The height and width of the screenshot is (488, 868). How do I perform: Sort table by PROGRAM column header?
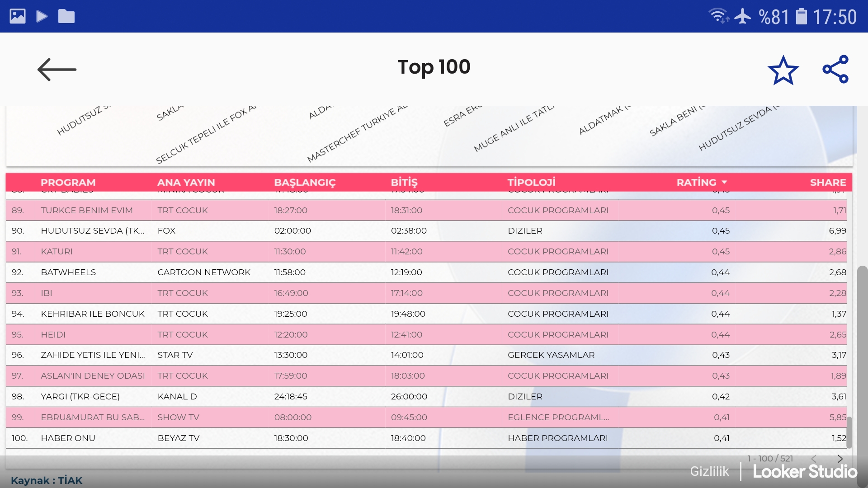tap(68, 182)
